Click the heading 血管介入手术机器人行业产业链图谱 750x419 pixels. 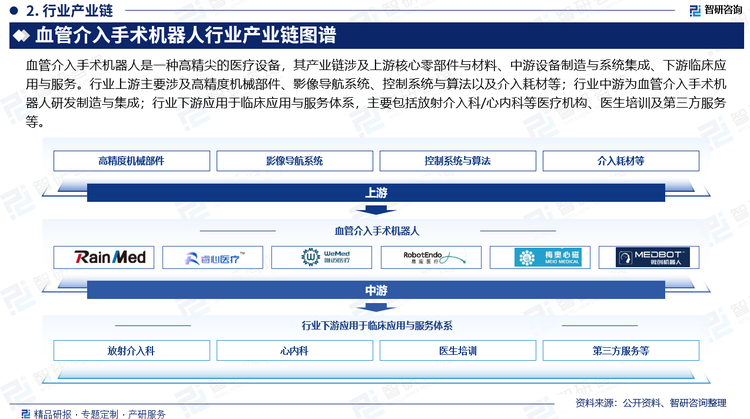click(x=186, y=36)
